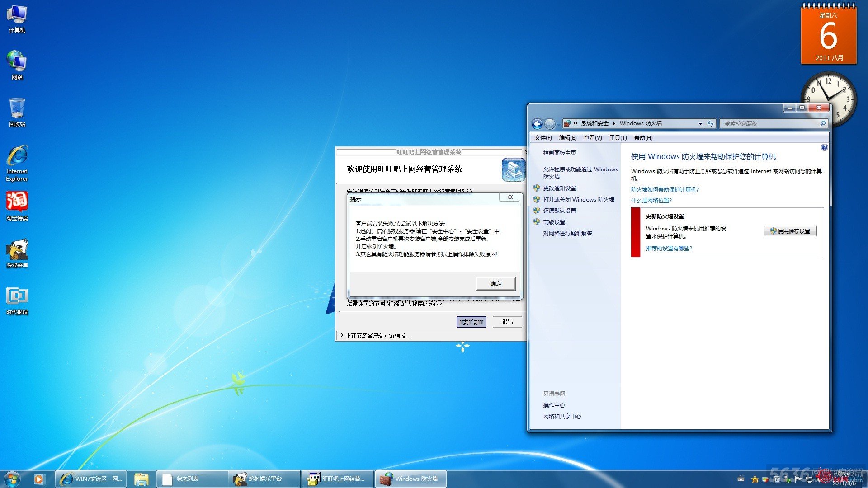Switch to Windows 防火墙 taskbar button
868x488 pixels.
[411, 479]
